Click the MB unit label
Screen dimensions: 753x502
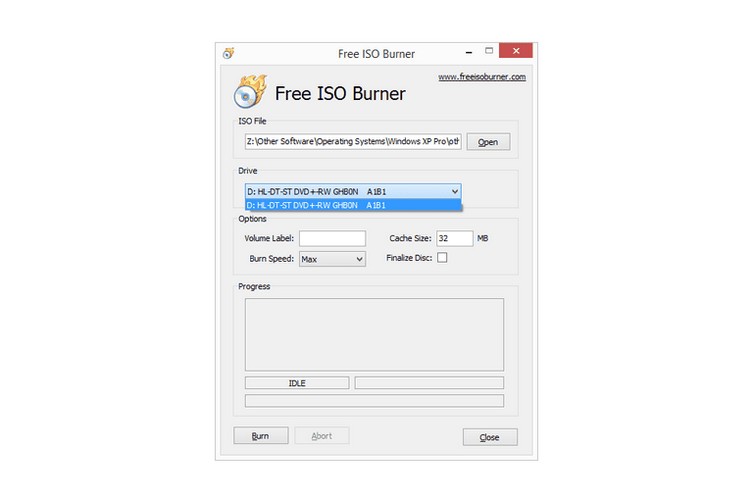483,238
